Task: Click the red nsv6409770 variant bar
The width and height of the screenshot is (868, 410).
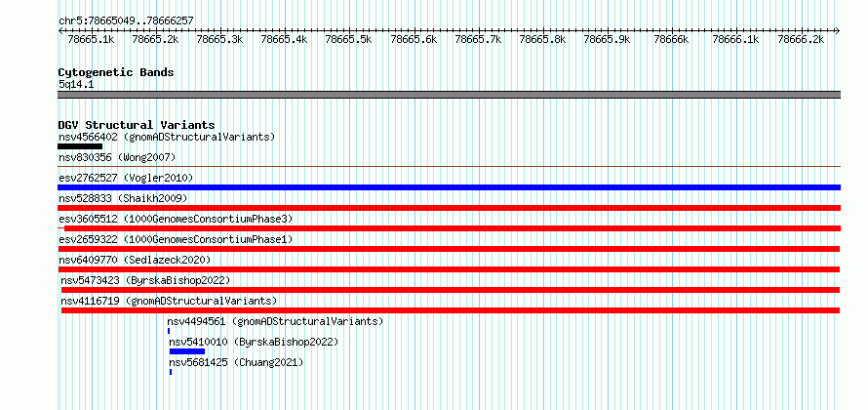Action: (x=450, y=269)
